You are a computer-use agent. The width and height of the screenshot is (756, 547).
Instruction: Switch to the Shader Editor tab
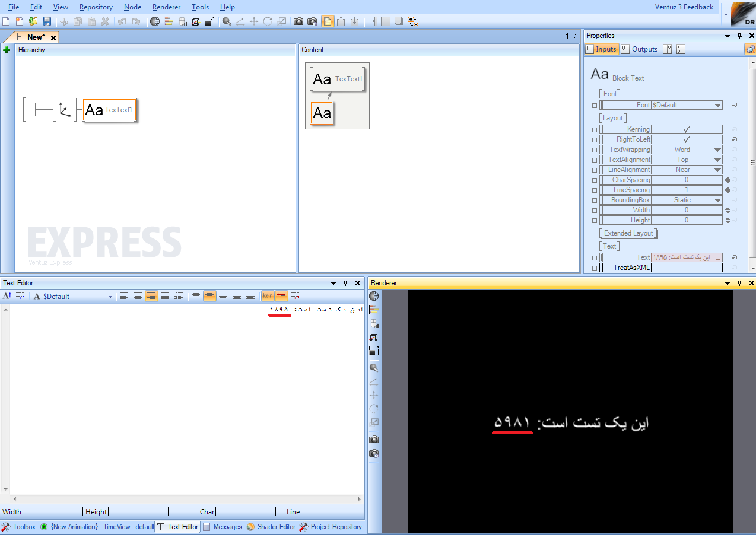coord(271,527)
